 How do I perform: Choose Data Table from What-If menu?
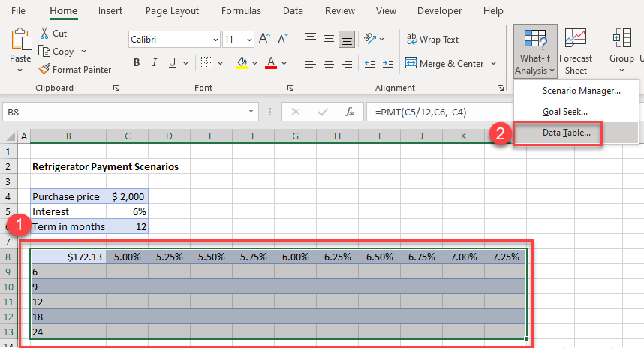pos(566,133)
